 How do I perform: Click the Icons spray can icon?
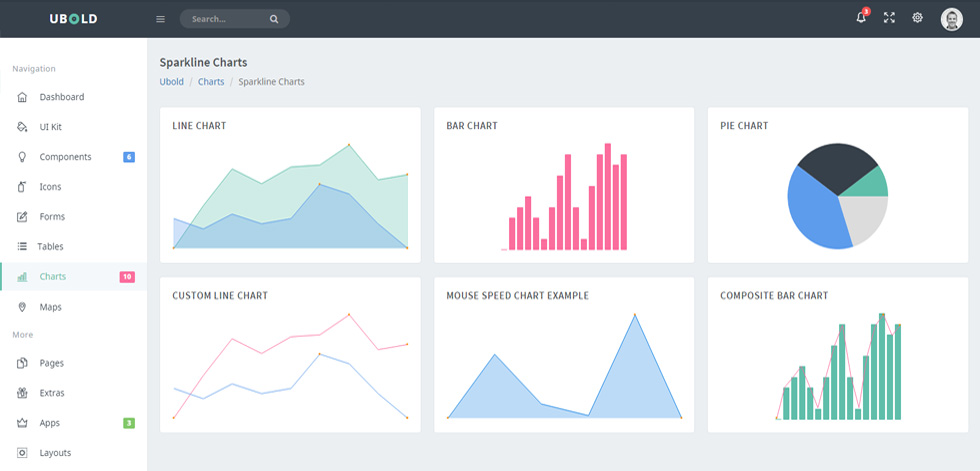pos(22,187)
